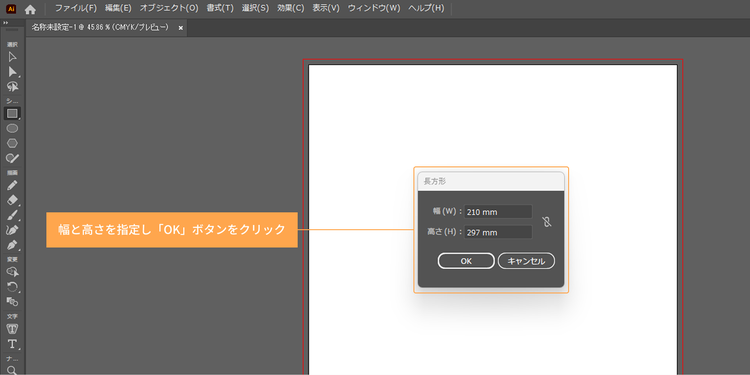Viewport: 750px width, 375px height.
Task: Select the Rotate tool
Action: click(x=12, y=287)
